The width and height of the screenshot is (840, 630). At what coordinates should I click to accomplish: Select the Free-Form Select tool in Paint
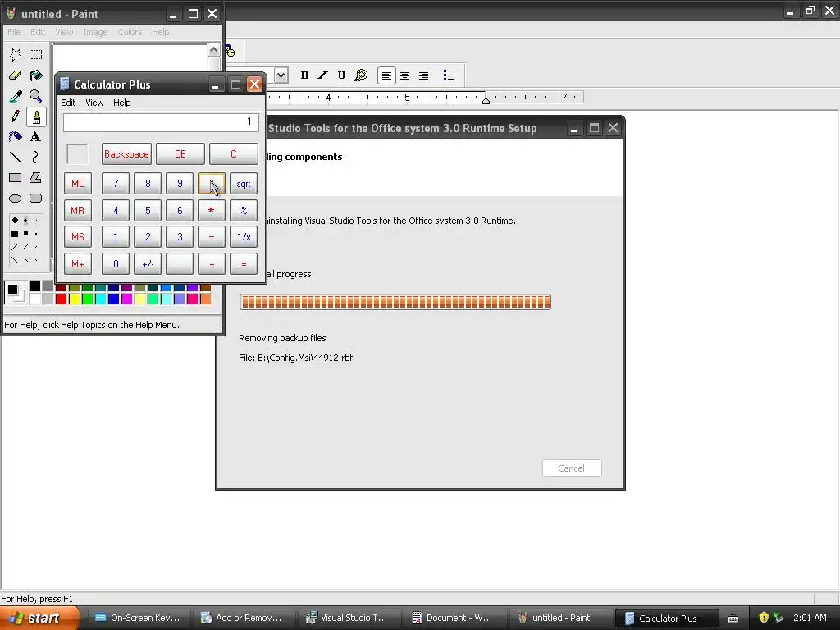pyautogui.click(x=15, y=55)
